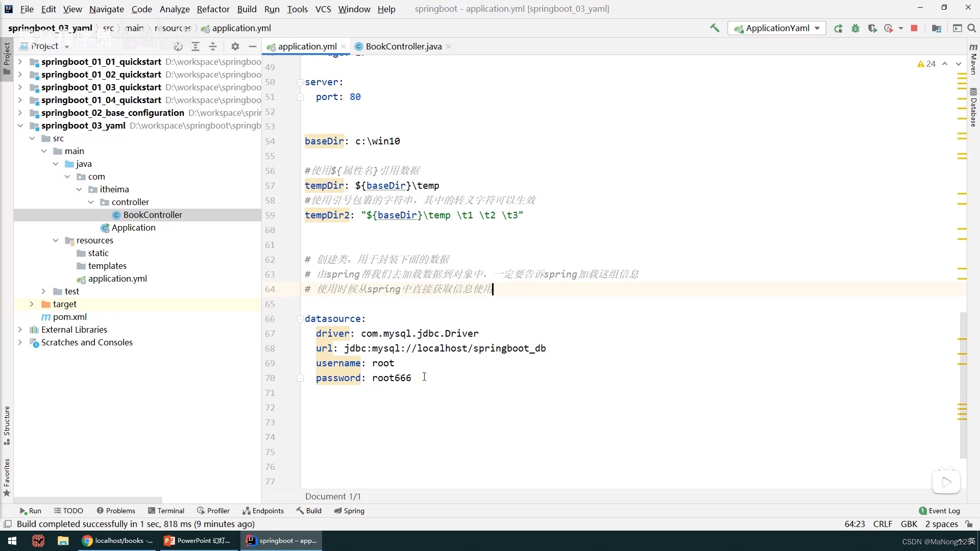The height and width of the screenshot is (551, 980).
Task: Click the 2 spaces indent setting
Action: point(941,524)
